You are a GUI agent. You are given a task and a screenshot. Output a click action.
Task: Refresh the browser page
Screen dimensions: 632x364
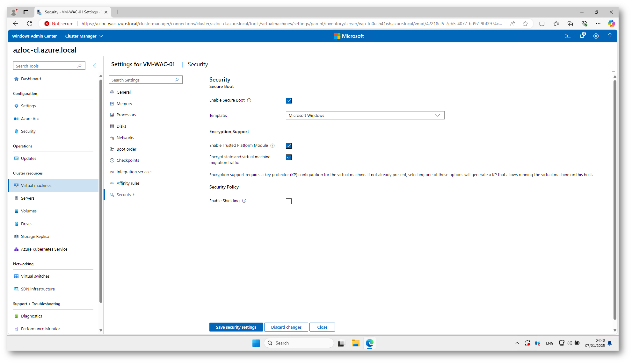coord(30,24)
